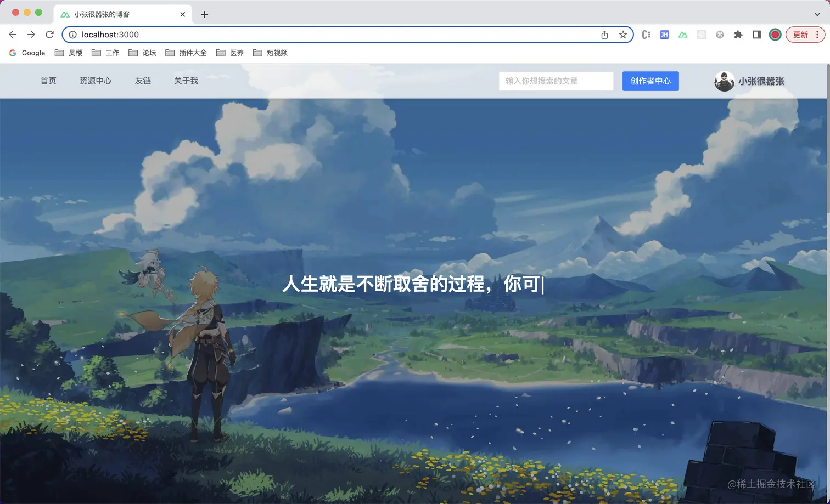View site information icon in address bar
The image size is (830, 504).
click(x=72, y=35)
